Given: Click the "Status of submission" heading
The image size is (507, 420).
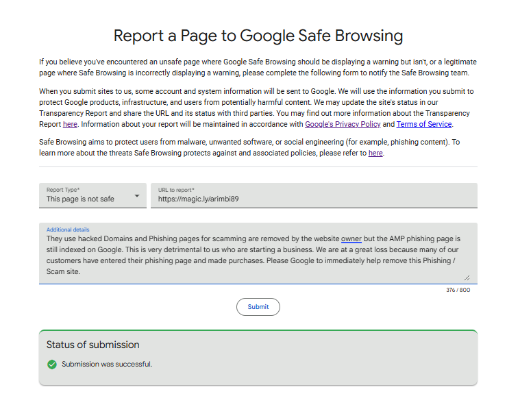Looking at the screenshot, I should coord(92,345).
